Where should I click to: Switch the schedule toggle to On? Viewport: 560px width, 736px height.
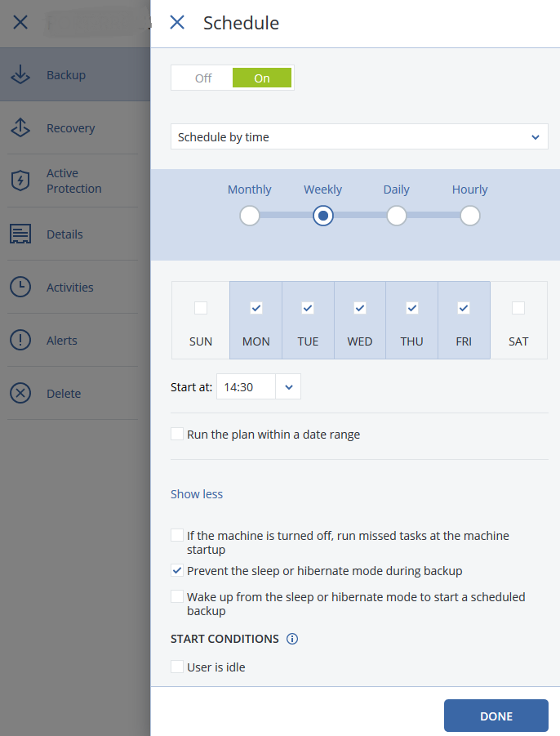tap(262, 78)
